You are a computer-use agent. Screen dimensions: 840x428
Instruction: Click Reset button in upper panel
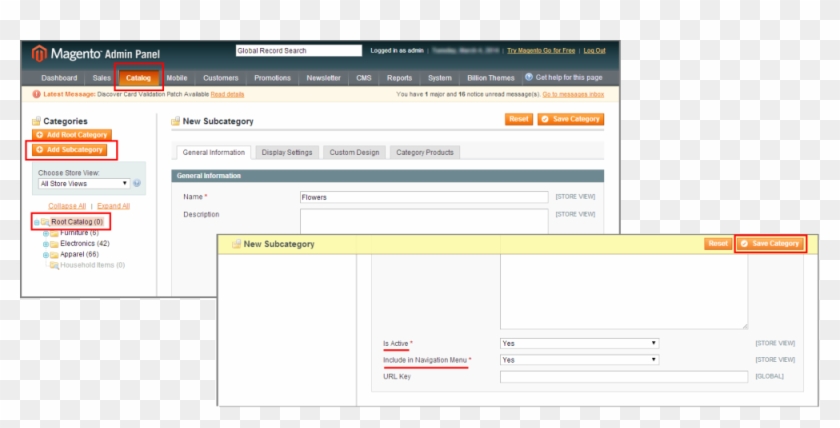tap(519, 119)
